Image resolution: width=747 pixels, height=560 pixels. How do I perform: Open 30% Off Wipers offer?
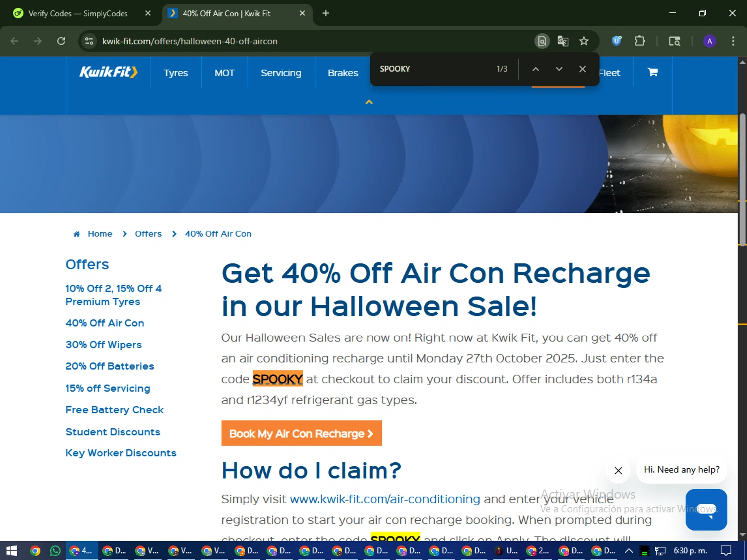coord(104,344)
